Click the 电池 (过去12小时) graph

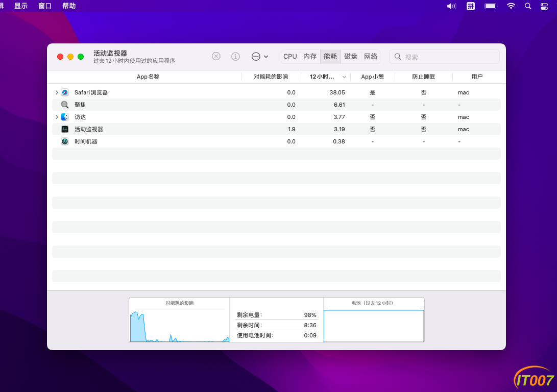tap(374, 326)
